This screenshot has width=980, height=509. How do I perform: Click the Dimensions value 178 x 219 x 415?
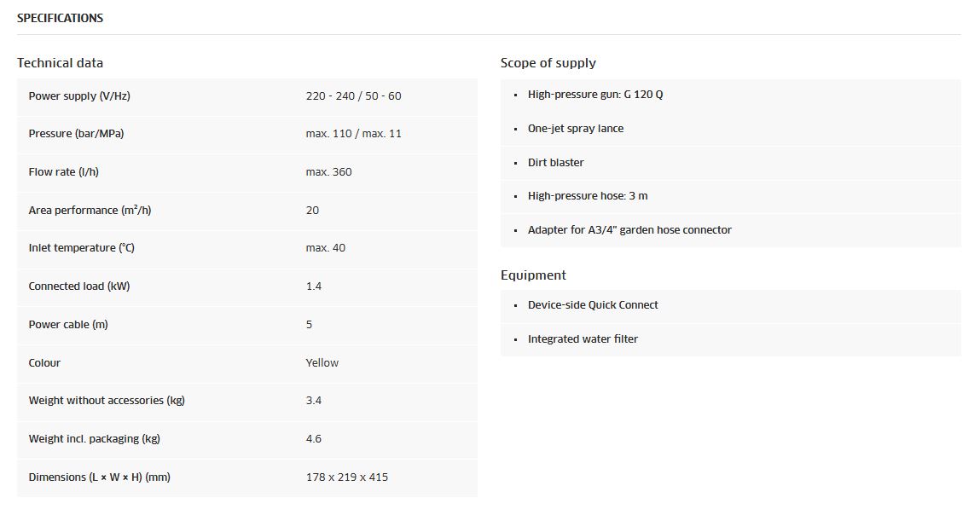pos(347,477)
